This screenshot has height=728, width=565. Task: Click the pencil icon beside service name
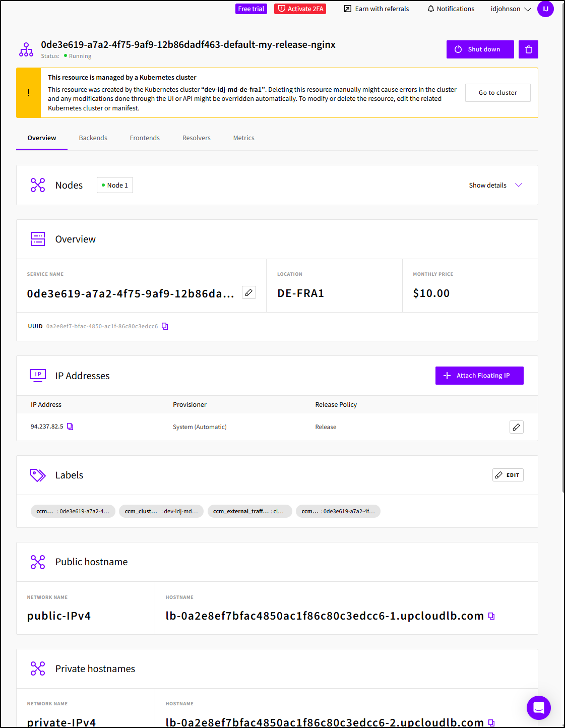coord(249,292)
